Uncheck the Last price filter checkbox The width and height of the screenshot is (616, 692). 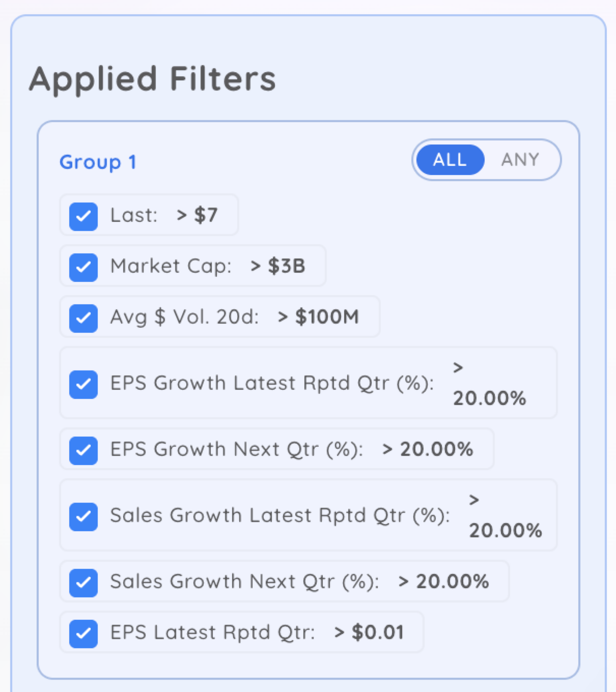[83, 216]
